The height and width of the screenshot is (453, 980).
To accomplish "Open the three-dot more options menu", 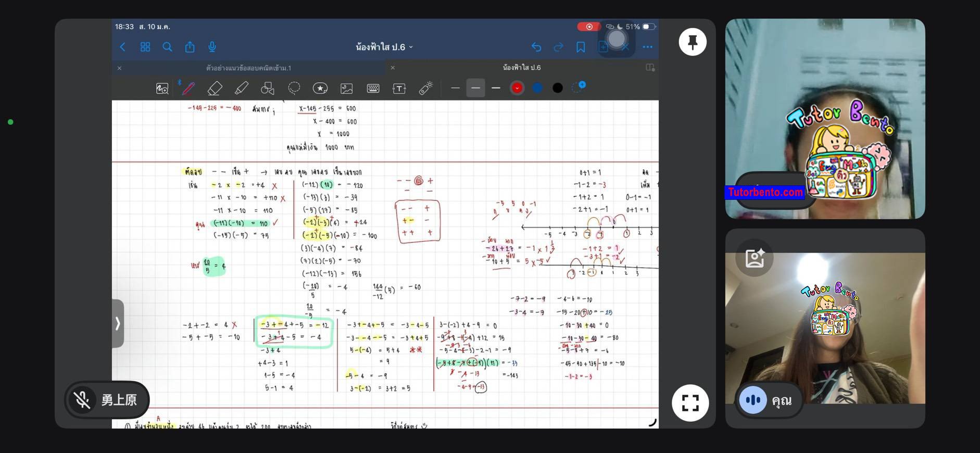I will 647,47.
